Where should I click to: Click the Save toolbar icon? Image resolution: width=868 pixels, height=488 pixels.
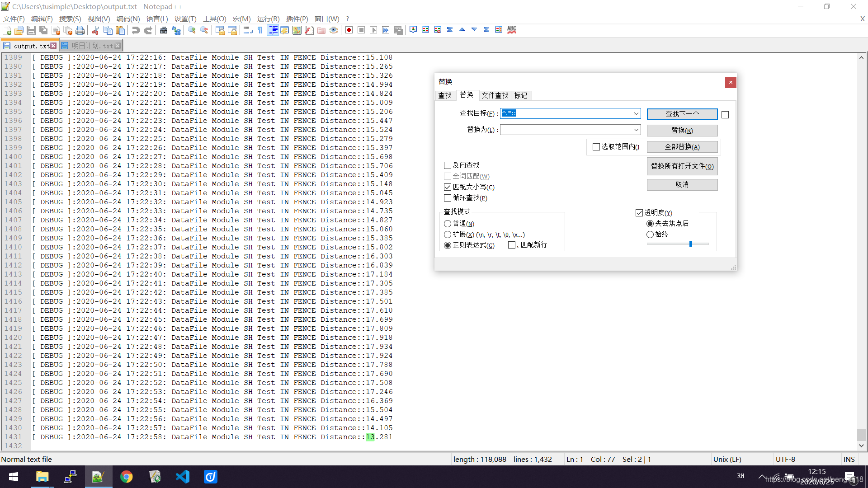point(31,30)
